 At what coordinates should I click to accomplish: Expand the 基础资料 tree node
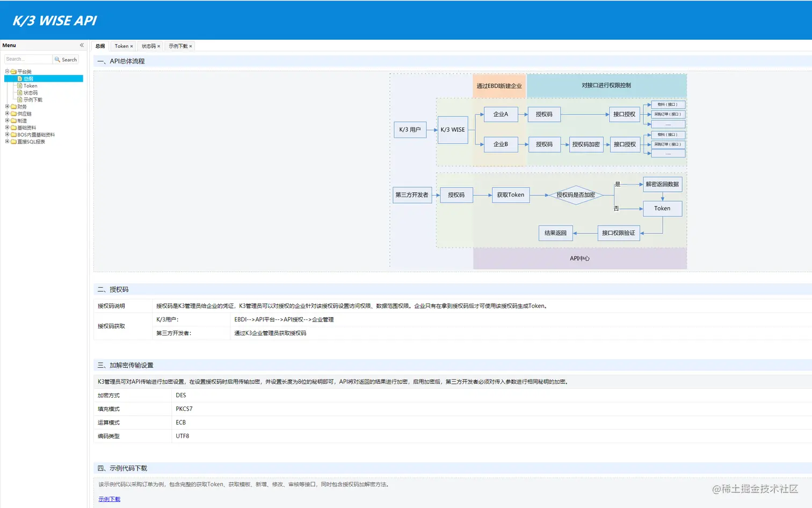click(x=7, y=127)
